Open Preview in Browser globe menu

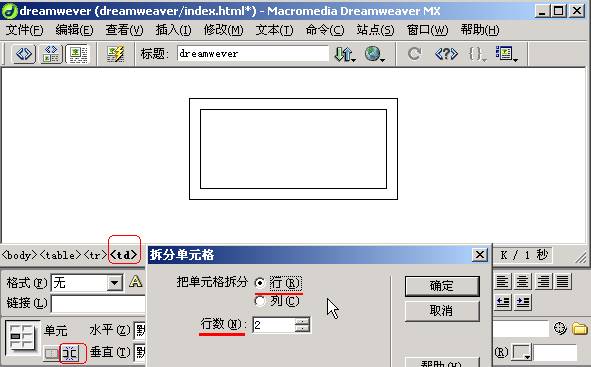(374, 54)
